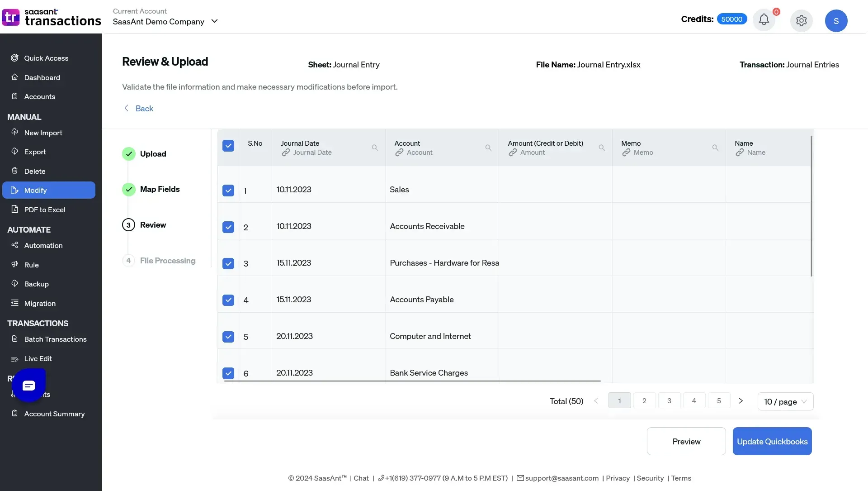Click the Rule sidebar icon
868x491 pixels.
pyautogui.click(x=14, y=264)
